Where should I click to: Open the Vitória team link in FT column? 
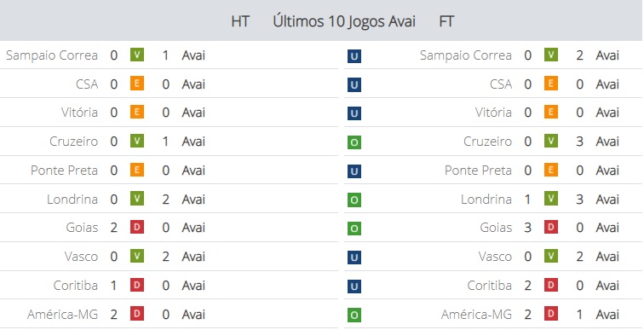494,113
